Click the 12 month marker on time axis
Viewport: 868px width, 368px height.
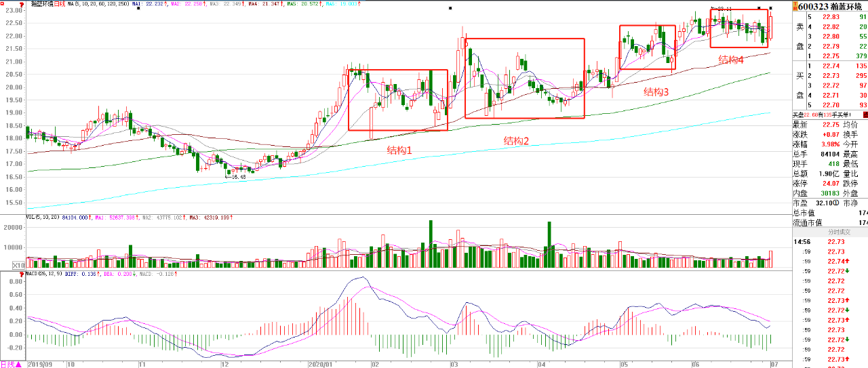pos(224,364)
